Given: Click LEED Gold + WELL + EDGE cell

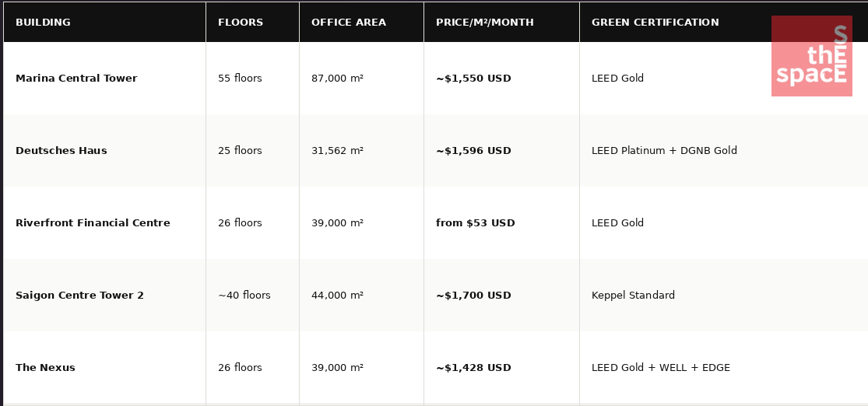Looking at the screenshot, I should pos(660,368).
